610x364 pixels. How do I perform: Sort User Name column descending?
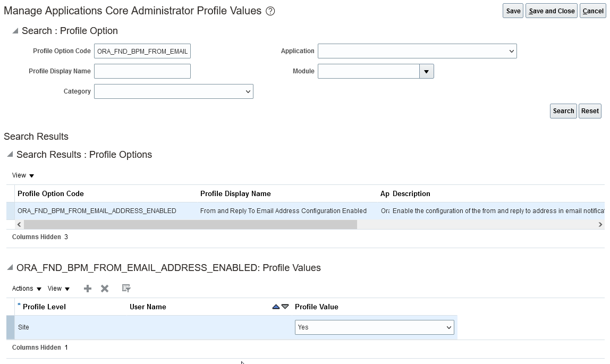point(285,307)
